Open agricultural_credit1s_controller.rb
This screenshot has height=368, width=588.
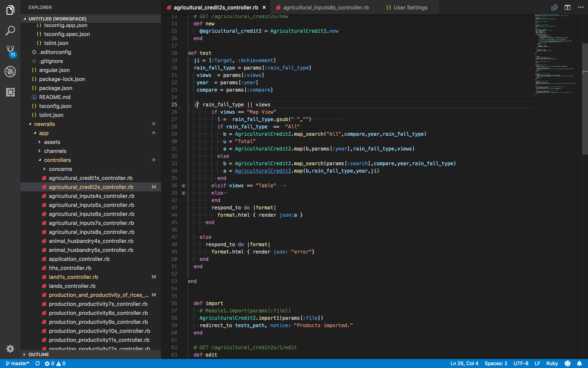91,178
